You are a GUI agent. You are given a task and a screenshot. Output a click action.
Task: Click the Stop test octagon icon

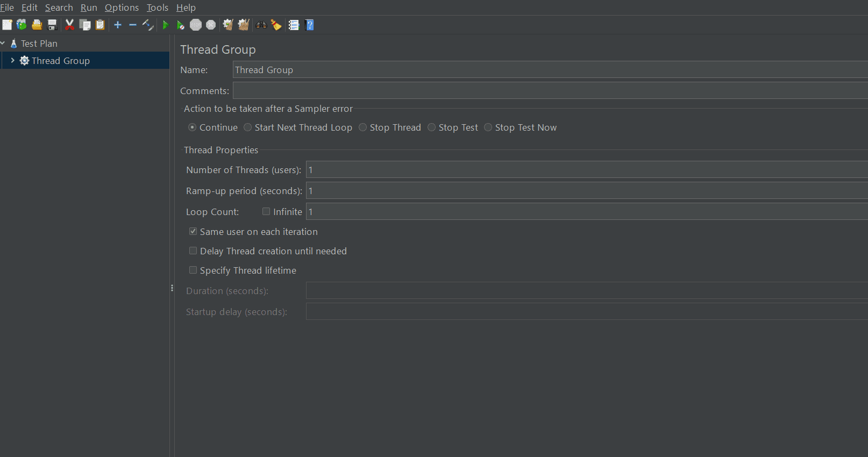[196, 25]
